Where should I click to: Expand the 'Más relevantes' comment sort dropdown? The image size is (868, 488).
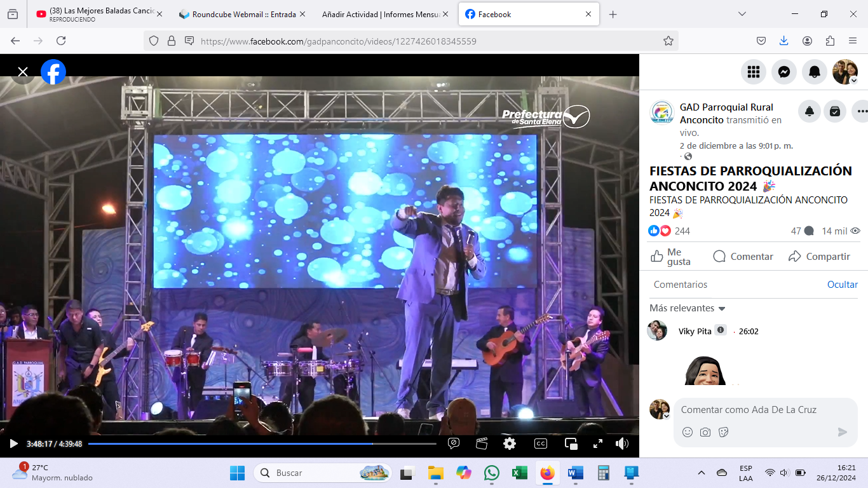point(688,308)
